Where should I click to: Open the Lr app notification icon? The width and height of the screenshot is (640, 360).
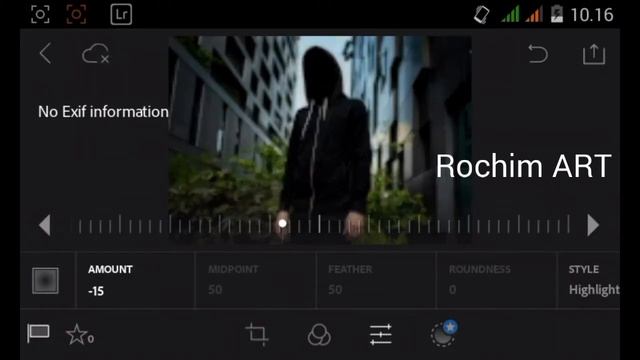[121, 14]
